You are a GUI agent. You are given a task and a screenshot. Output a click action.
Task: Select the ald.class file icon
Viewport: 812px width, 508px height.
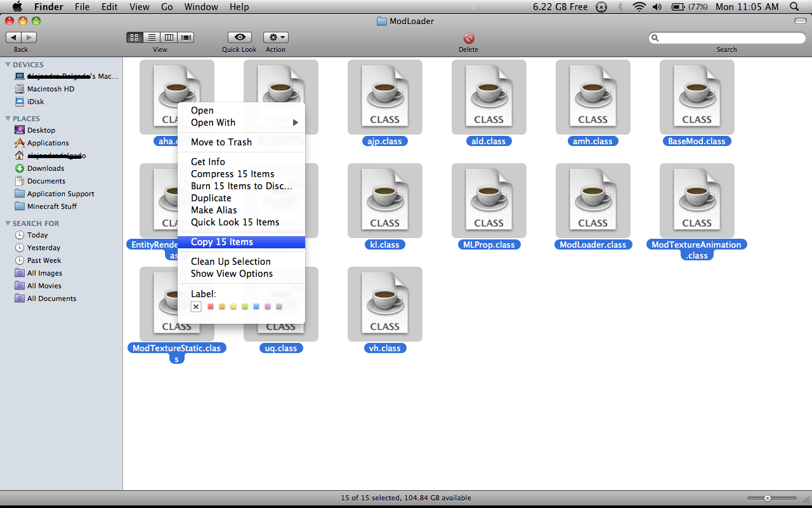489,97
